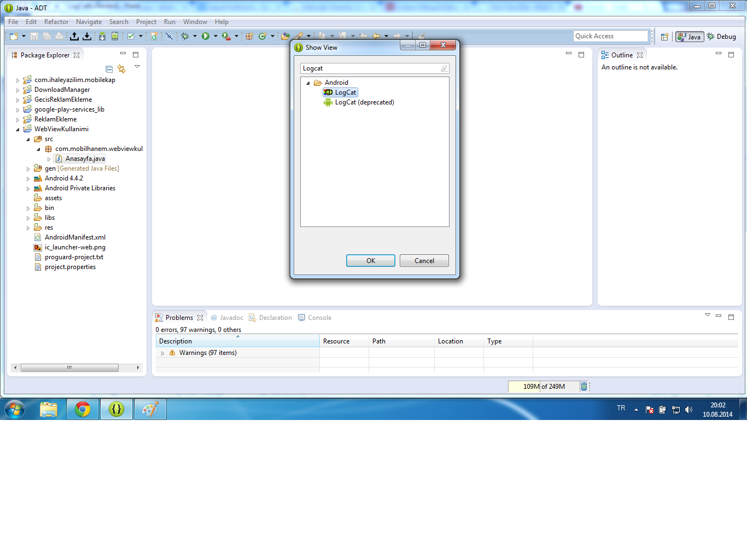Collapse the src folder node
Screen dimensions: 747x560
click(28, 139)
